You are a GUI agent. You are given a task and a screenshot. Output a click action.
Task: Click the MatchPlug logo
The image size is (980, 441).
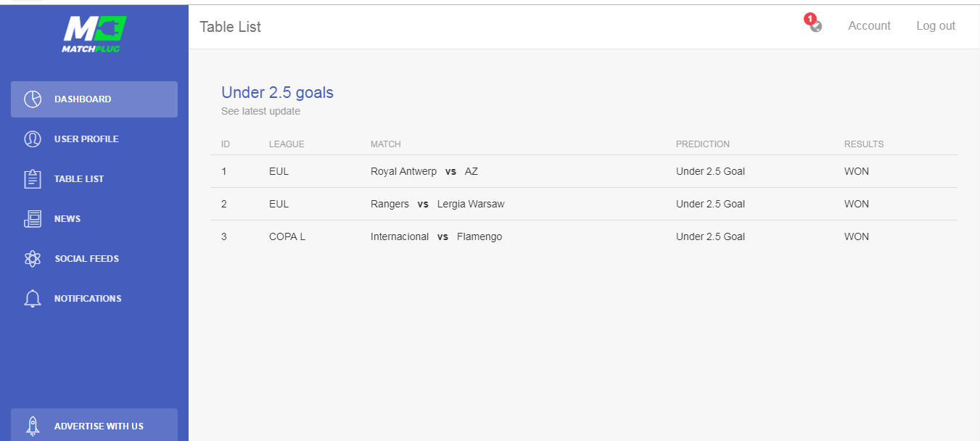pyautogui.click(x=94, y=33)
